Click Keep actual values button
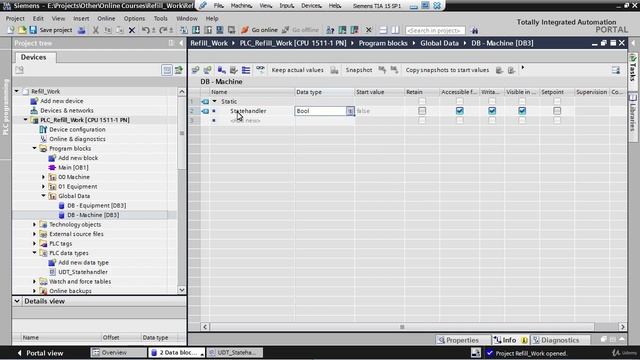Screen dimensions: 640x360 pyautogui.click(x=298, y=70)
